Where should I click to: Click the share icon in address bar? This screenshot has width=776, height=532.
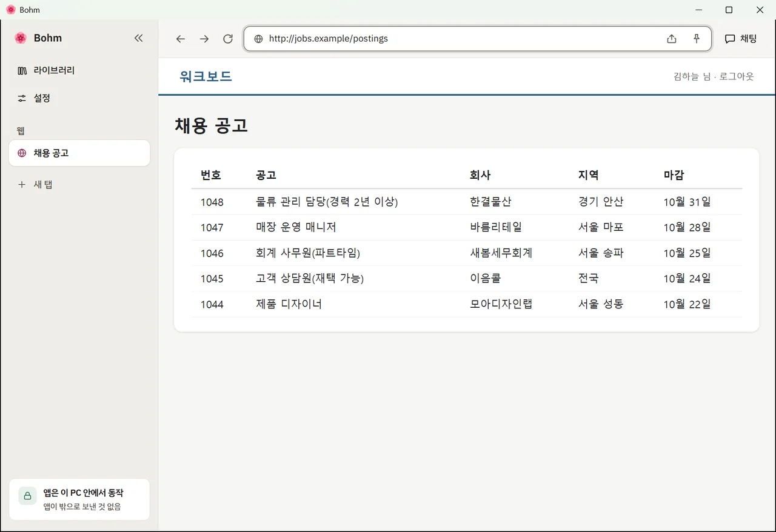click(672, 39)
